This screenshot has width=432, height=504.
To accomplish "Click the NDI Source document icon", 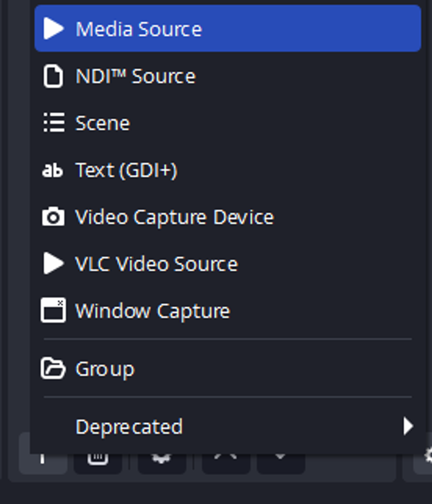I will (x=53, y=76).
